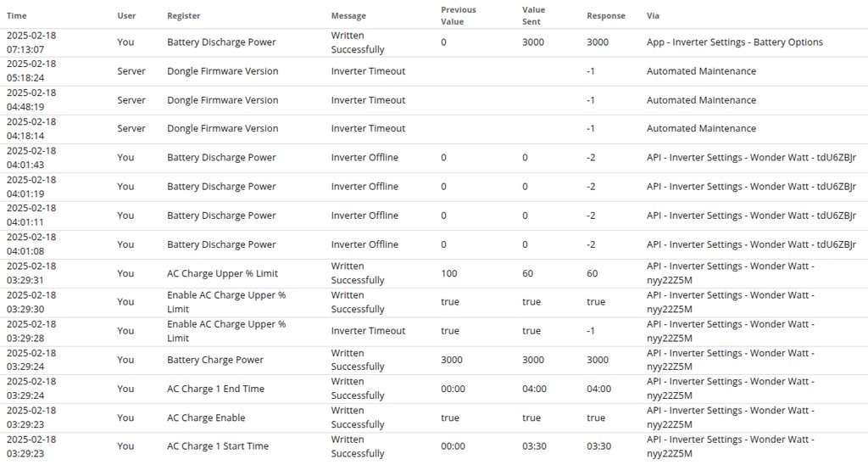
Task: Click the Dongle Firmware Version entry at 05:18:24
Action: tap(222, 71)
